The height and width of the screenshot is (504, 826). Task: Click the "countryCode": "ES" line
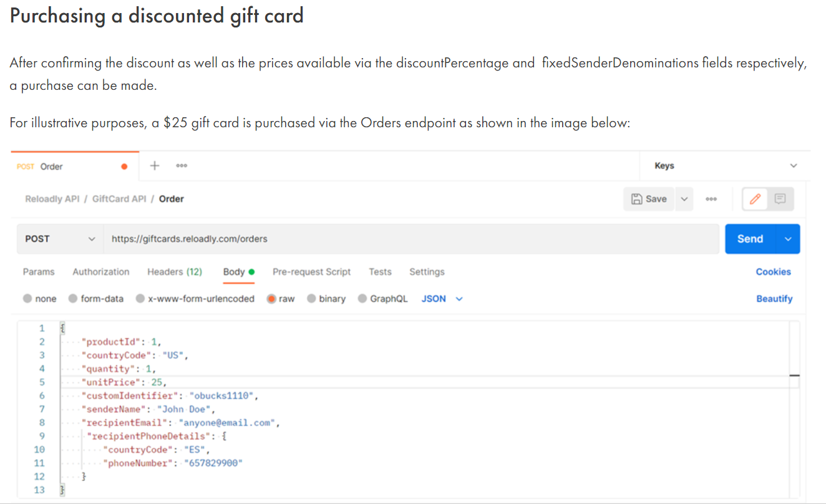click(157, 450)
